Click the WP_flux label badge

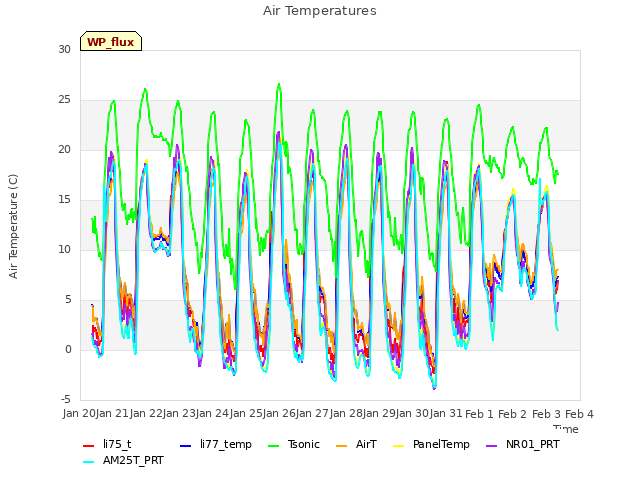click(x=111, y=41)
